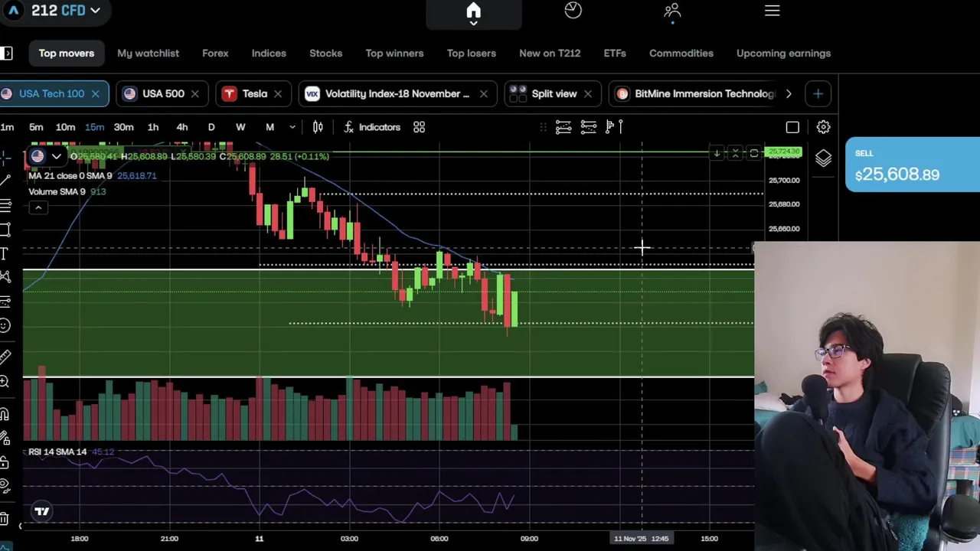
Task: Open the pie chart portfolio icon
Action: (x=573, y=10)
